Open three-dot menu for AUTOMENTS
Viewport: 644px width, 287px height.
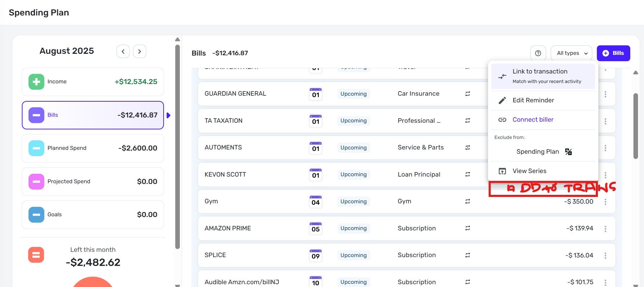tap(605, 148)
